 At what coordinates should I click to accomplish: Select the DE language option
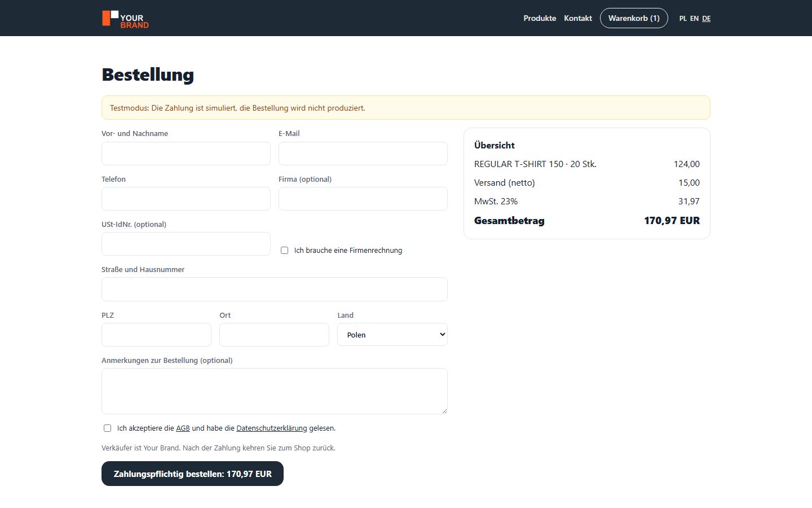tap(706, 19)
